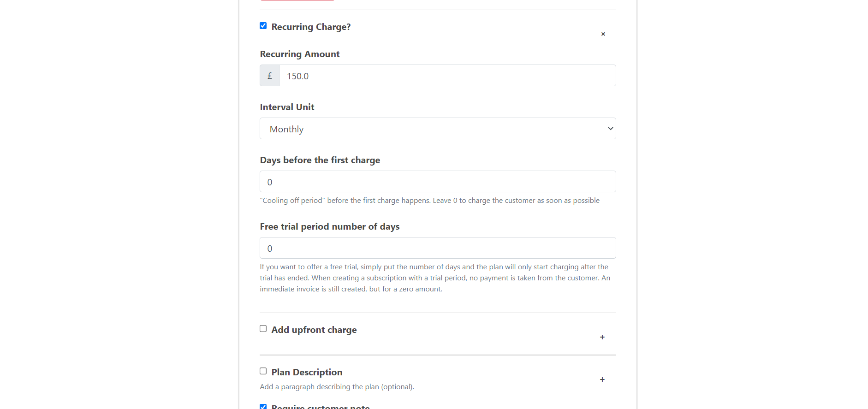The height and width of the screenshot is (409, 868).
Task: Expand Add upfront charge with plus icon
Action: tap(602, 337)
